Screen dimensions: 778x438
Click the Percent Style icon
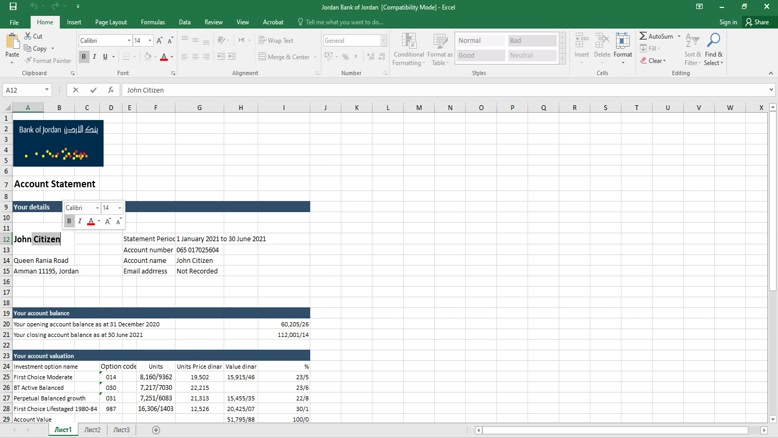pos(345,57)
